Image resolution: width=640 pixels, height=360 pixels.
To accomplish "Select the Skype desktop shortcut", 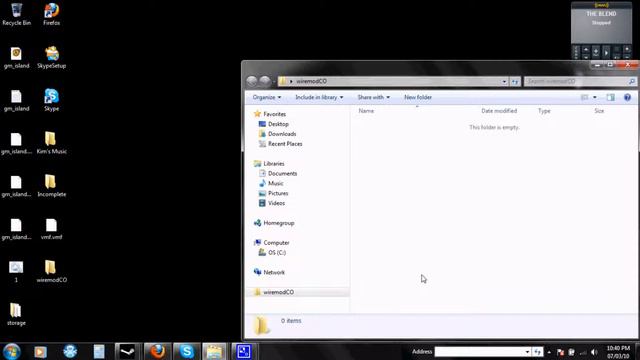I will 51,100.
